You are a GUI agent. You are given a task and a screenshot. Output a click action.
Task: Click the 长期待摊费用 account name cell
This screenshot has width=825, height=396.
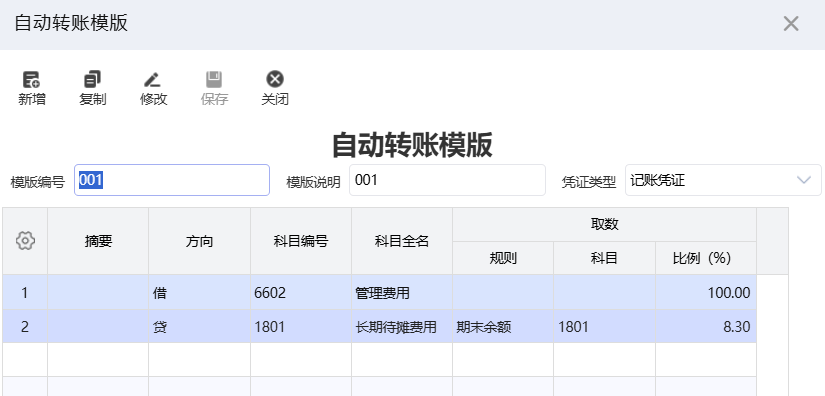click(x=402, y=327)
